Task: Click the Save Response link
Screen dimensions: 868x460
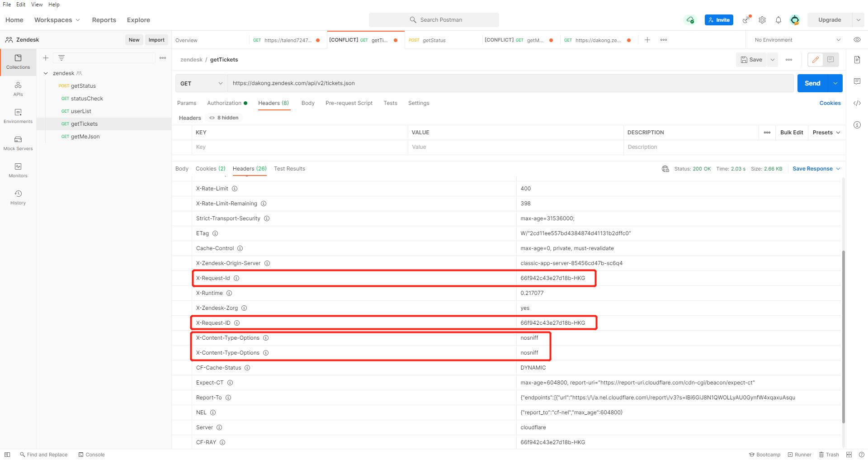Action: click(x=813, y=169)
